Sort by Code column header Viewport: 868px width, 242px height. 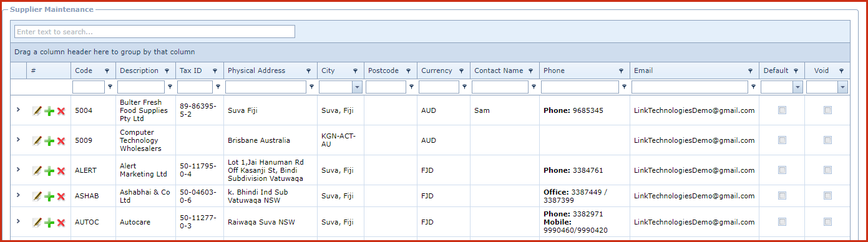point(84,70)
